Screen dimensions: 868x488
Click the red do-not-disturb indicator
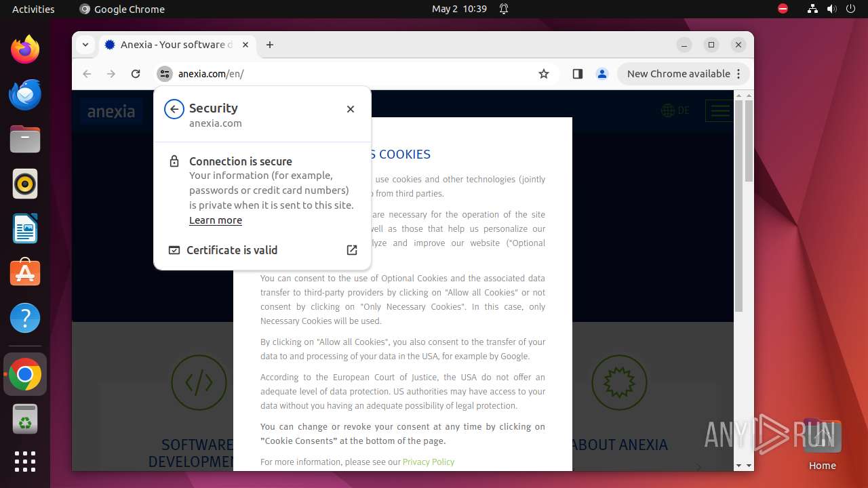(x=783, y=9)
